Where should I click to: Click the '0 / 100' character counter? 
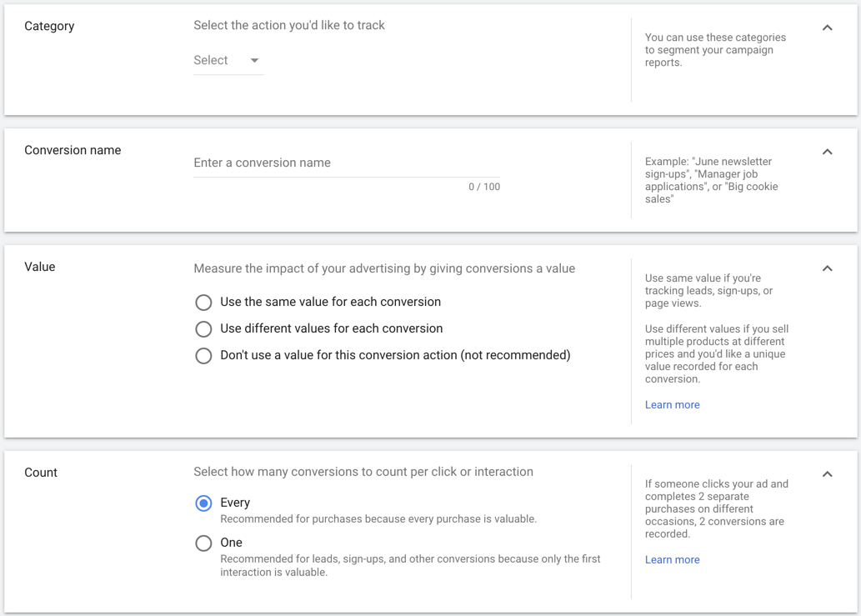(483, 187)
